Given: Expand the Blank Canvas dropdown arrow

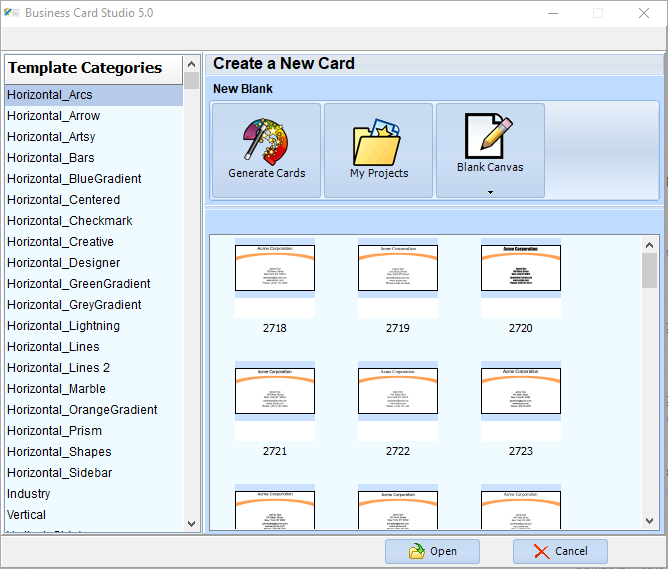Looking at the screenshot, I should 490,193.
